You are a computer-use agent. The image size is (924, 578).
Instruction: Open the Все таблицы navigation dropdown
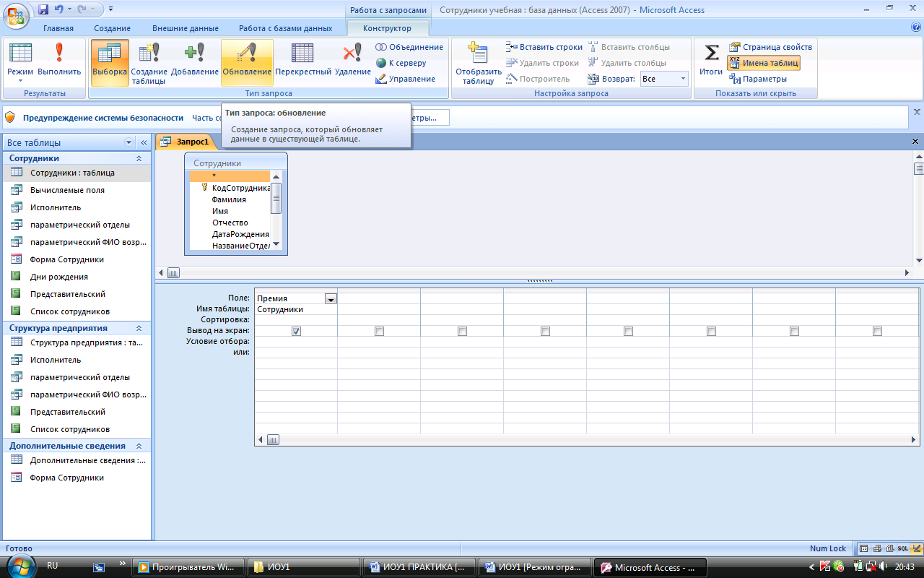point(129,142)
